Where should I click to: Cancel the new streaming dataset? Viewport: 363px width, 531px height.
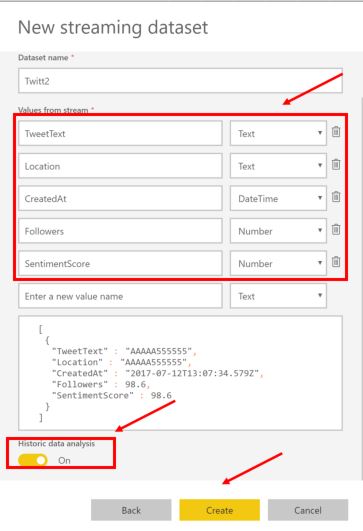[x=308, y=510]
